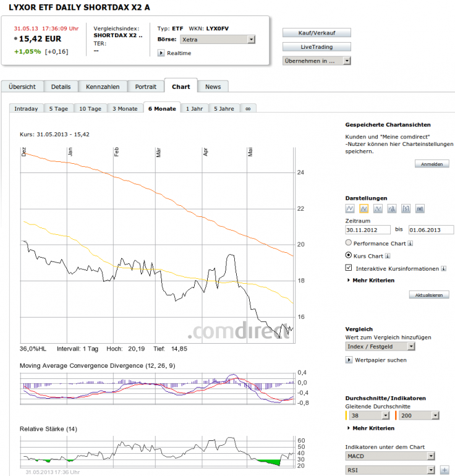Screen dimensions: 455x476
Task: Choose the OHLC chart display icon
Action: coord(406,208)
